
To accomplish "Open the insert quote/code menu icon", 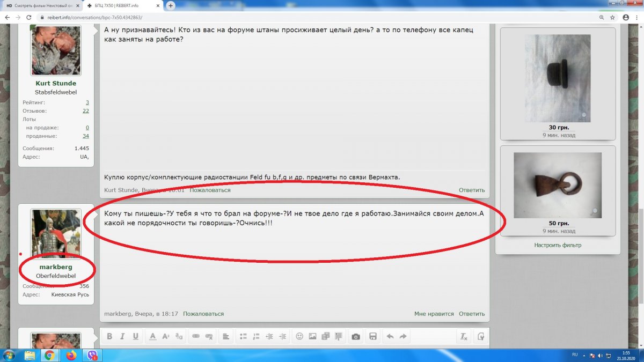I will pos(339,336).
